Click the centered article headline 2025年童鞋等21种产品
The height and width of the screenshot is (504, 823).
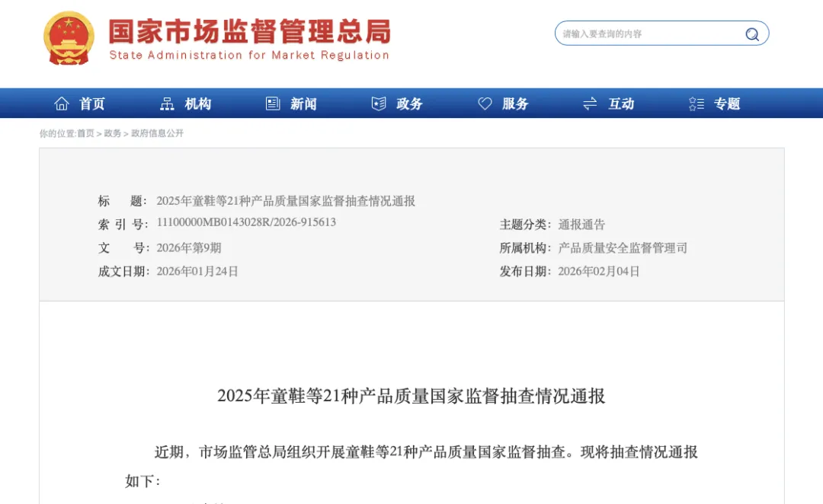pos(411,396)
